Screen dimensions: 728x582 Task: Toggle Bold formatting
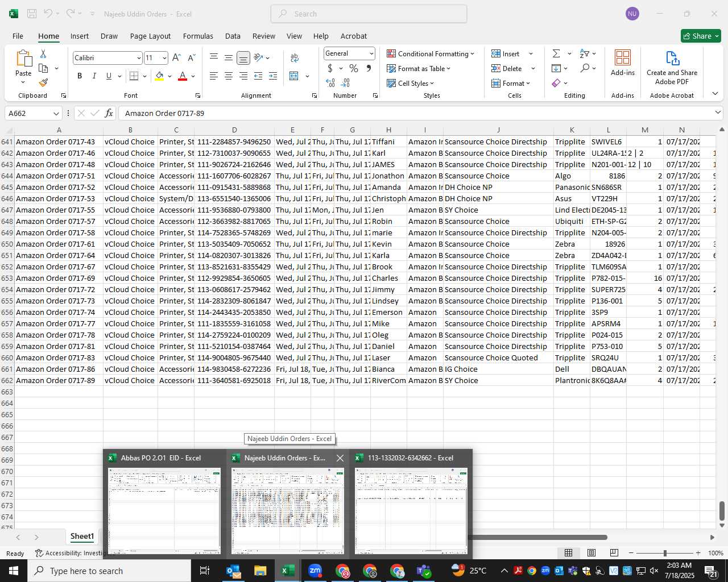[80, 76]
